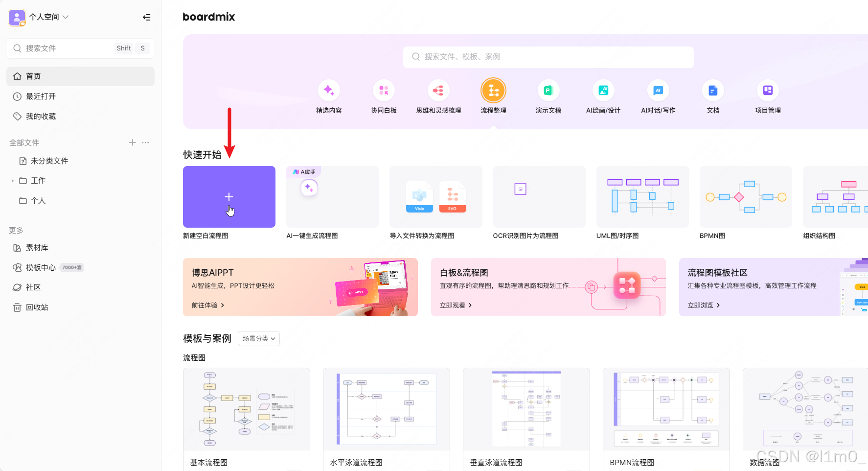This screenshot has height=471, width=868.
Task: Collapse the left sidebar icon
Action: click(x=146, y=17)
